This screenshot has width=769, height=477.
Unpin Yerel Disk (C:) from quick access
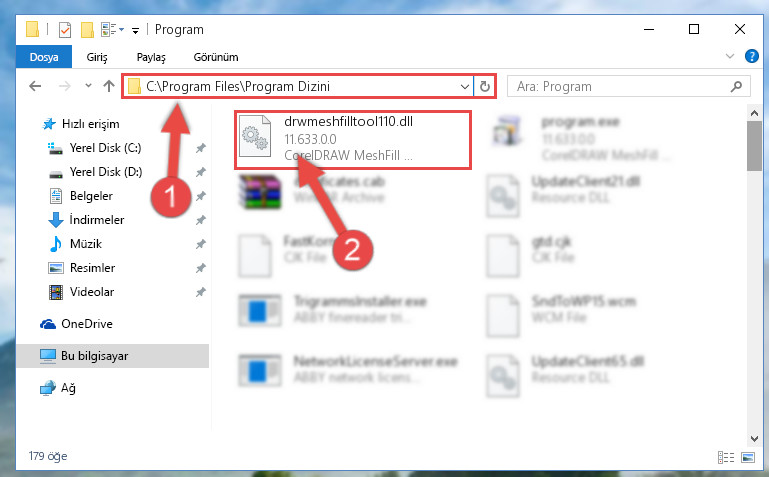pyautogui.click(x=201, y=148)
